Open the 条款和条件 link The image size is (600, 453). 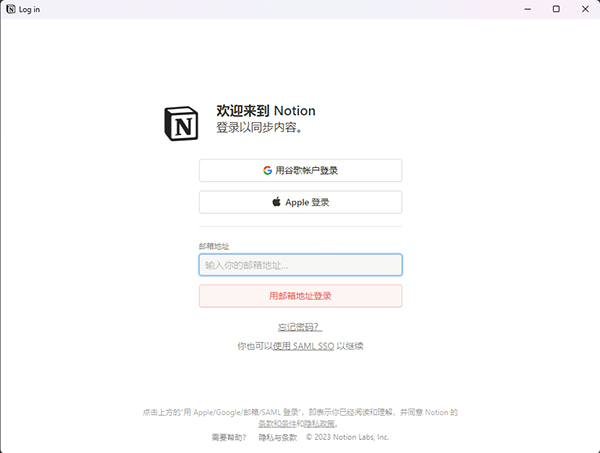point(277,424)
